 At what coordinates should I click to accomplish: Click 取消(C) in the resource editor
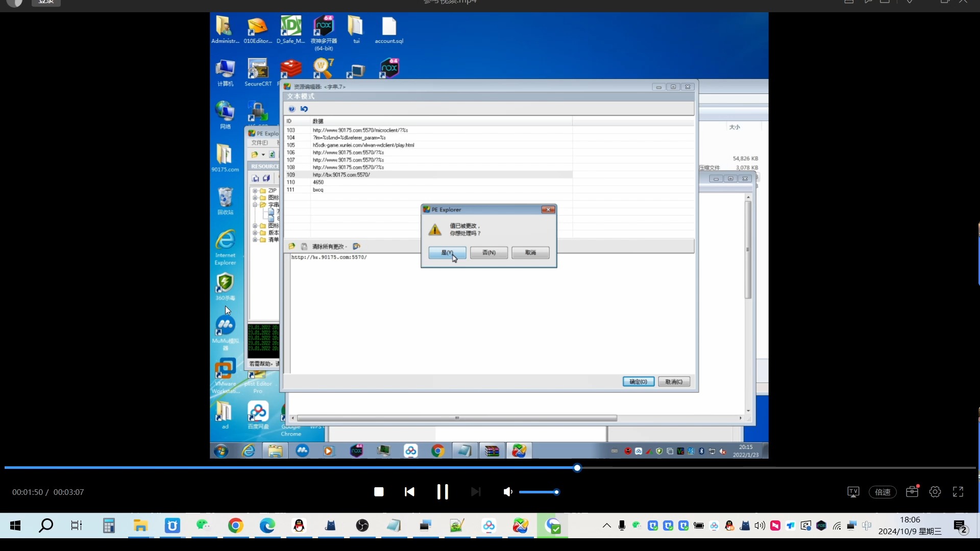(674, 382)
